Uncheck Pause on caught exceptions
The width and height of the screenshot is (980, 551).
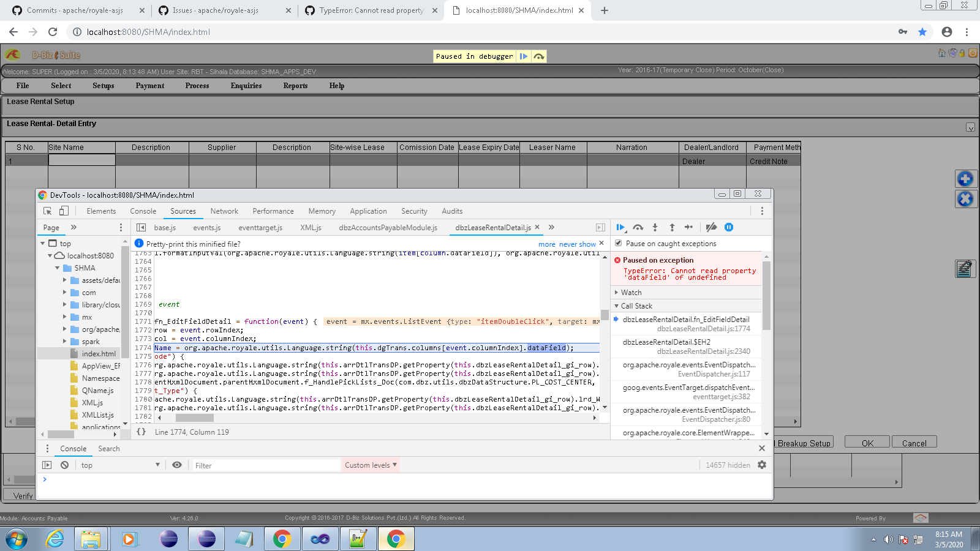coord(619,243)
